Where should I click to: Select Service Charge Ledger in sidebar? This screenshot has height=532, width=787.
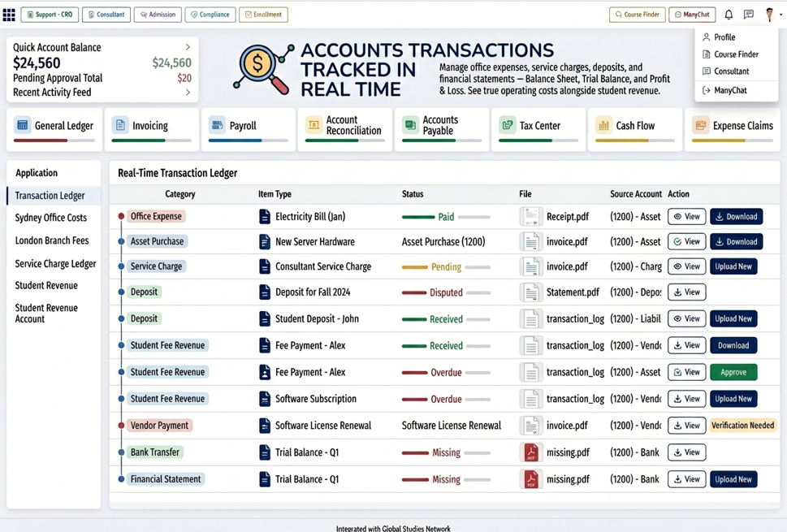pos(55,264)
